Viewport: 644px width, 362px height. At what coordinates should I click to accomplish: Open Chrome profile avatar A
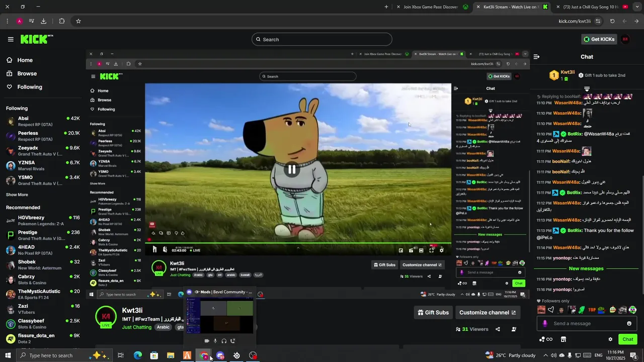point(19,21)
